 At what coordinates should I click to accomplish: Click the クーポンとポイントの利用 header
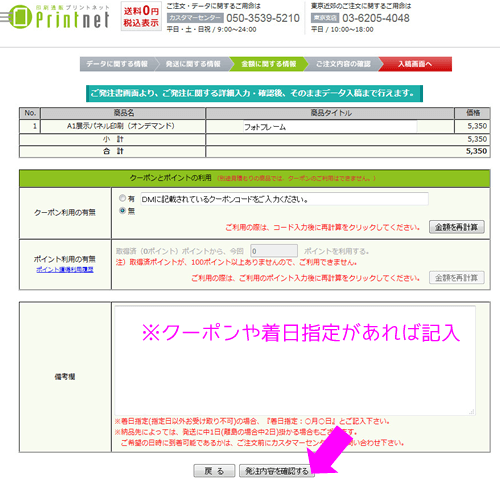(255, 178)
